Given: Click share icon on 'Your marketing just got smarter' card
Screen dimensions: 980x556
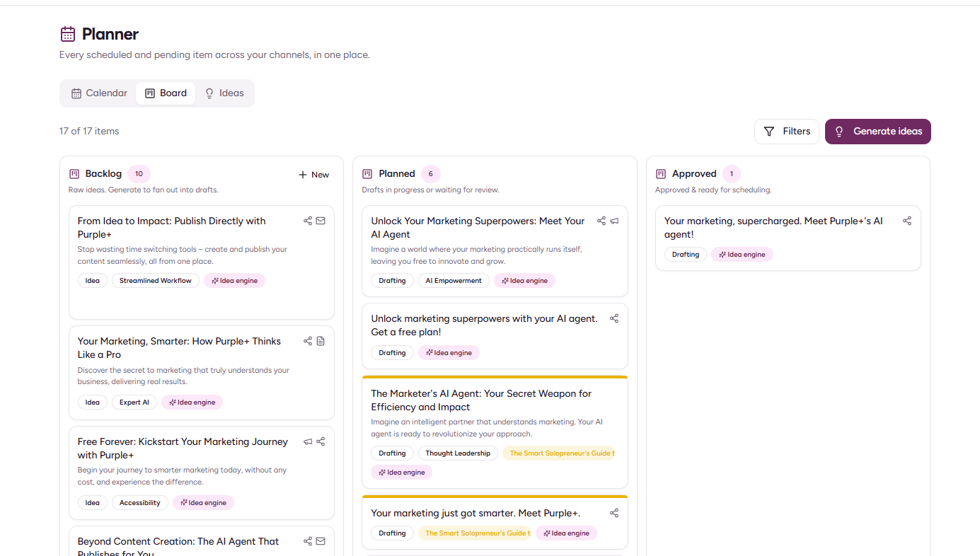Looking at the screenshot, I should [x=614, y=513].
